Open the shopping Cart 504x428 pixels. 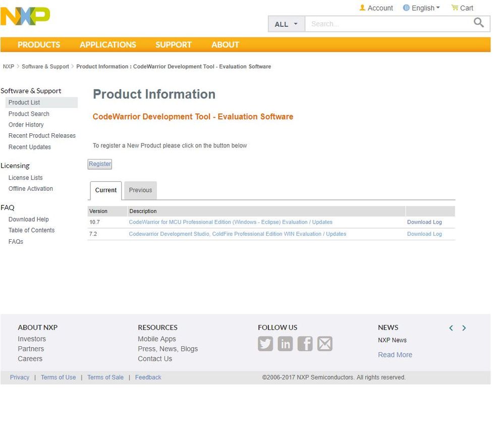[462, 8]
